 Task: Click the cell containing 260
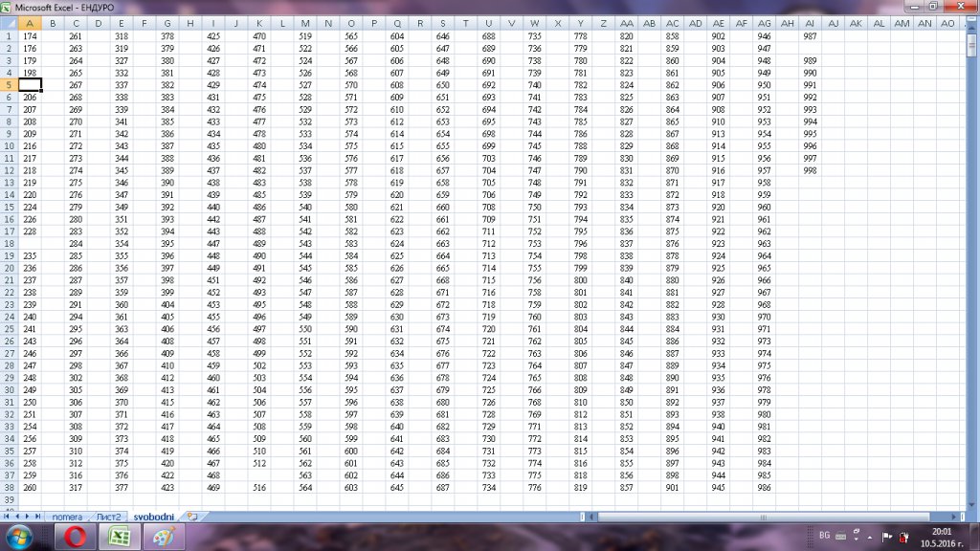pos(30,487)
